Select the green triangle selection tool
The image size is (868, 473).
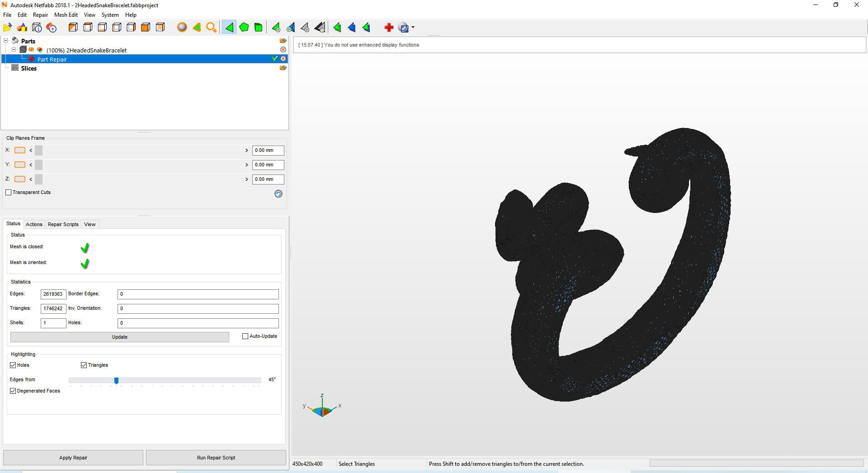229,28
